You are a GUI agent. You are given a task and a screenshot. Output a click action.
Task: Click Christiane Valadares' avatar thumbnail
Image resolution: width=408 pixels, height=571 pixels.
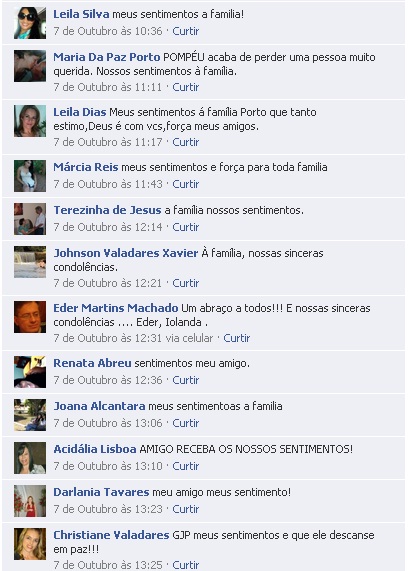(x=30, y=544)
